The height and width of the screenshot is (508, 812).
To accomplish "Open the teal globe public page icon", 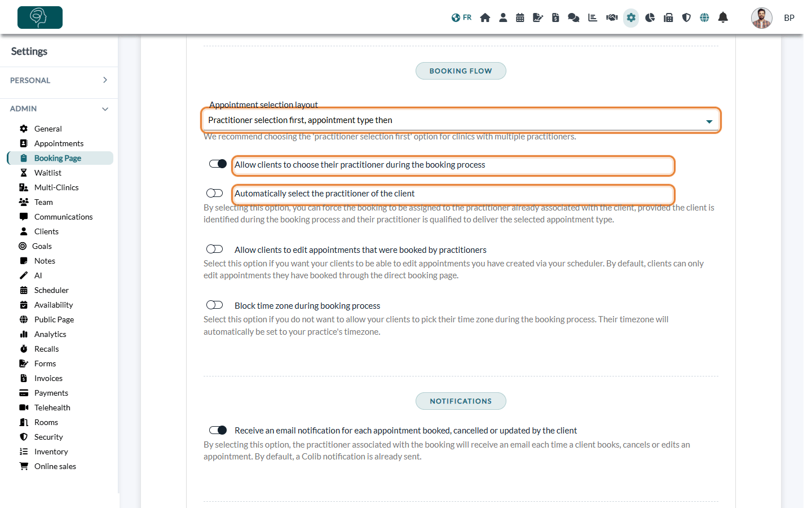I will (x=704, y=17).
